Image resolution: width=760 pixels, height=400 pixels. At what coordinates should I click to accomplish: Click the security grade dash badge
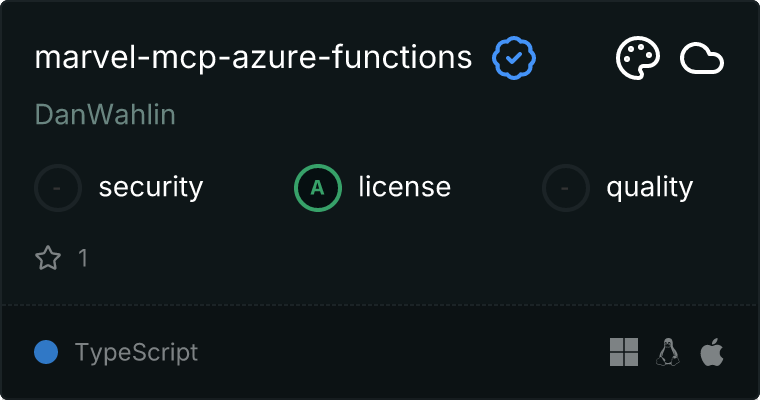58,187
